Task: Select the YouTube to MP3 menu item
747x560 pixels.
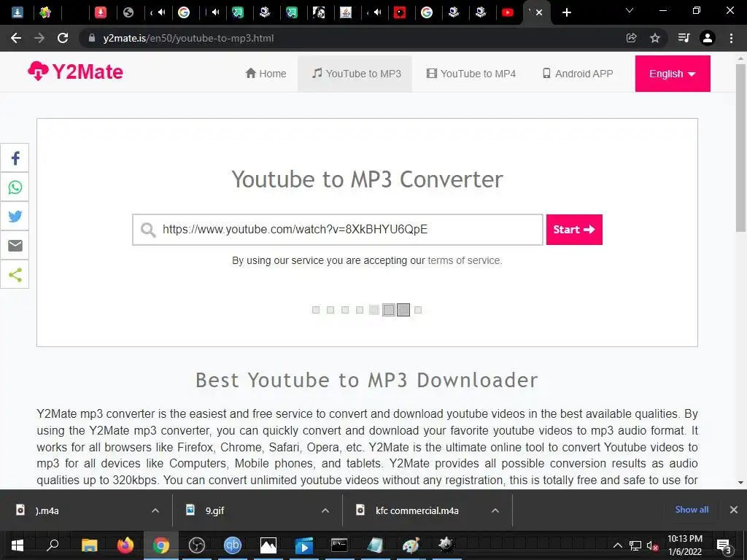Action: 356,74
